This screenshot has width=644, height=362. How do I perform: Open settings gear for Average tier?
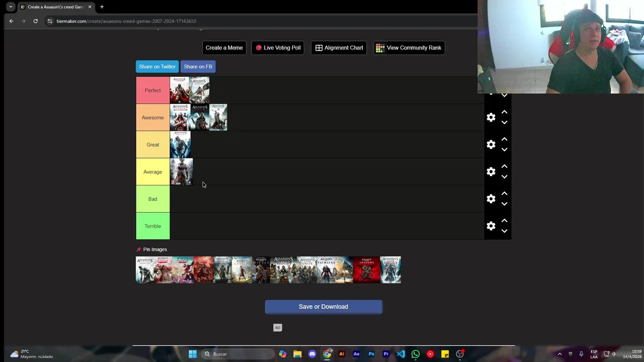491,172
